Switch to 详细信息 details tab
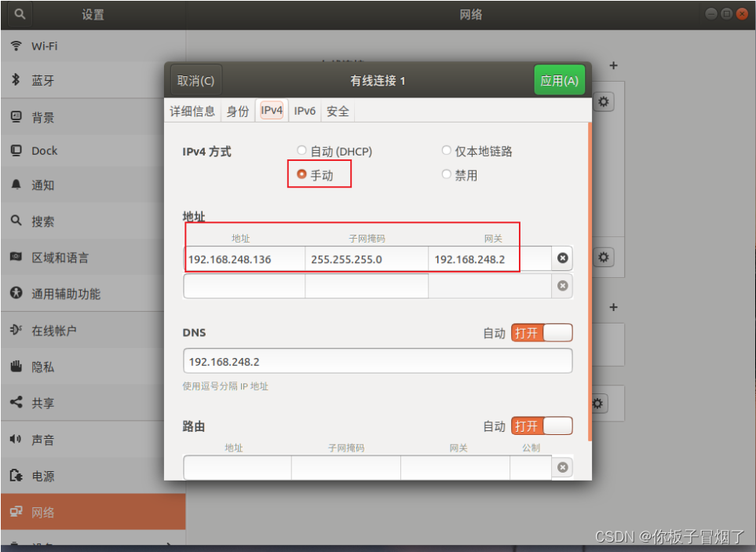Screen dimensions: 756x552 192,111
